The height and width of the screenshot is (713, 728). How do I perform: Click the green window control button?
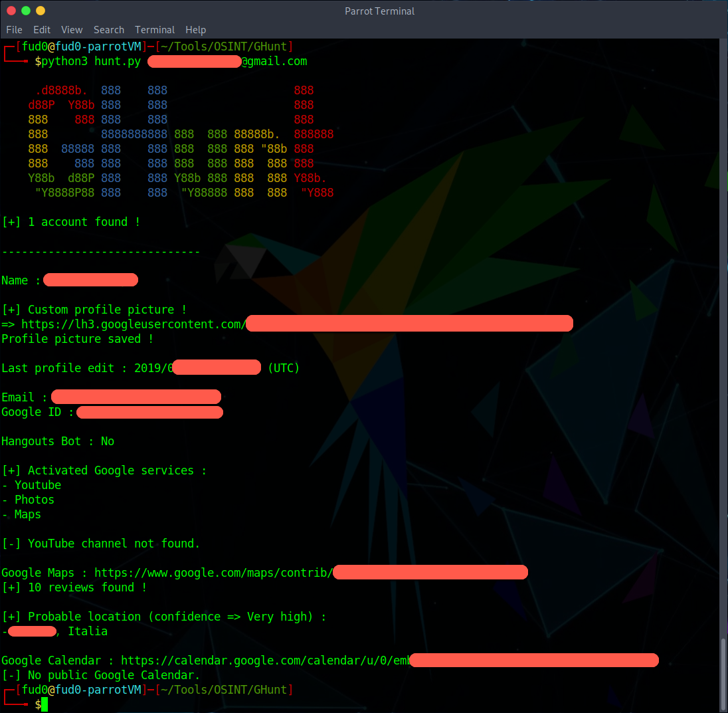pyautogui.click(x=26, y=11)
